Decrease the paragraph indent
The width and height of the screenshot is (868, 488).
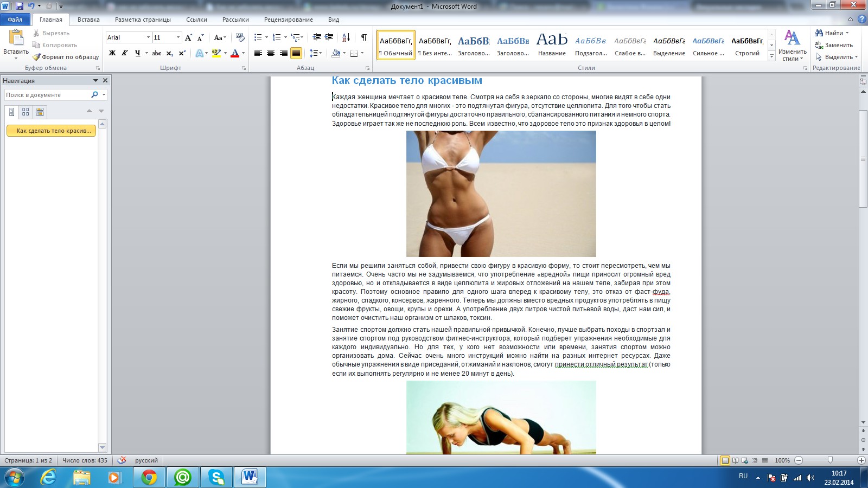click(x=317, y=37)
